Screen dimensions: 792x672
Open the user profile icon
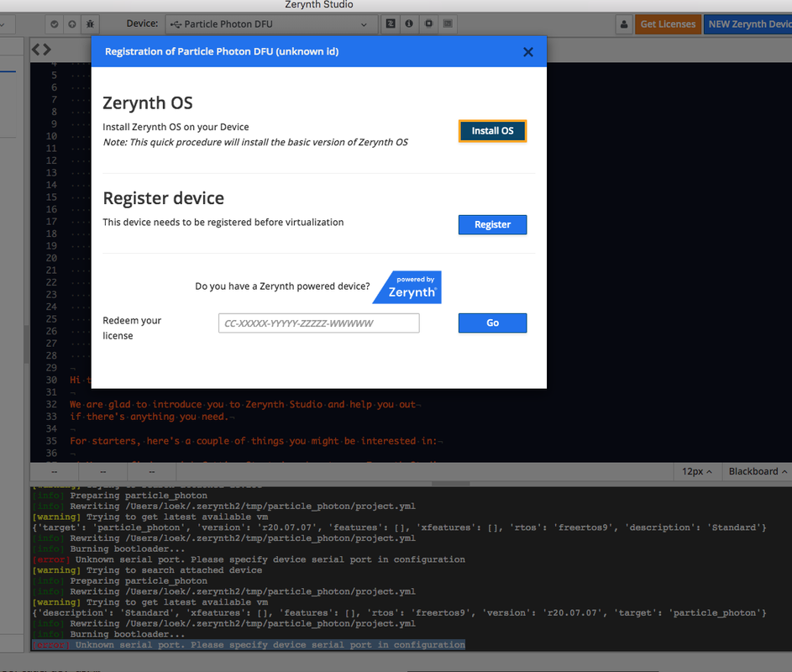click(x=624, y=24)
